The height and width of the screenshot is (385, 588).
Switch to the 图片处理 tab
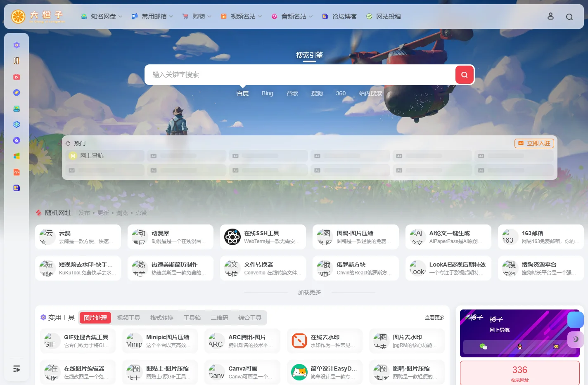[x=95, y=318]
